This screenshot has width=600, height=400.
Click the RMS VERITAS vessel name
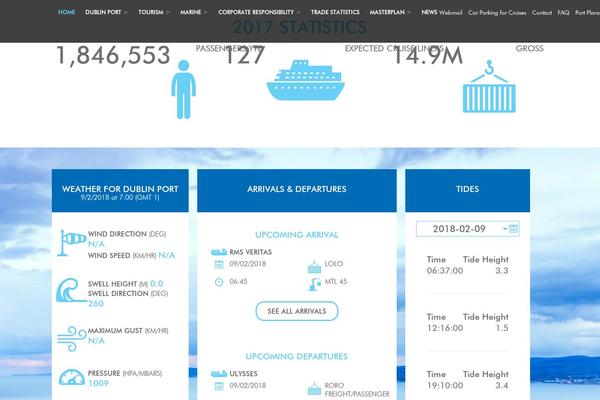tap(251, 252)
